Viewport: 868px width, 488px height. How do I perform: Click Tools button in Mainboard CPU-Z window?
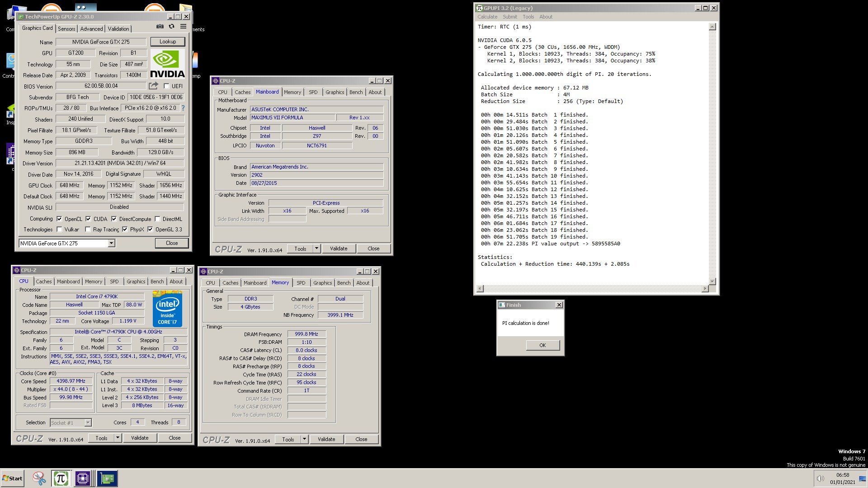pyautogui.click(x=300, y=249)
